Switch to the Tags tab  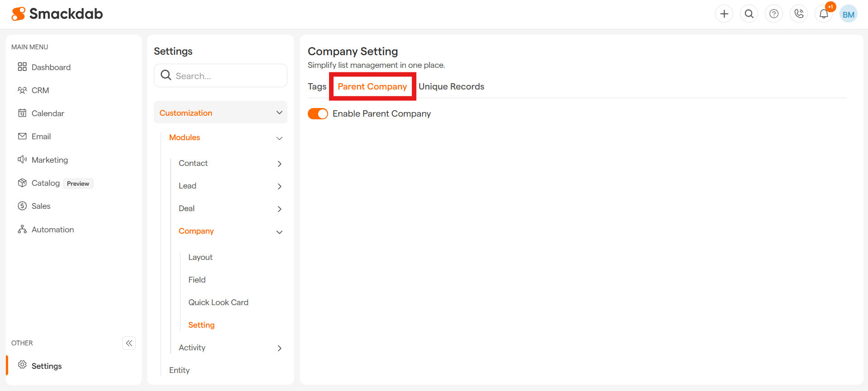tap(317, 86)
